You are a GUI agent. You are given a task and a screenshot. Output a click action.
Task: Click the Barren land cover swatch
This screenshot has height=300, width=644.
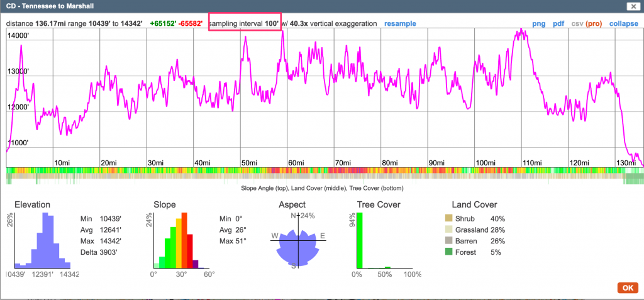[448, 241]
